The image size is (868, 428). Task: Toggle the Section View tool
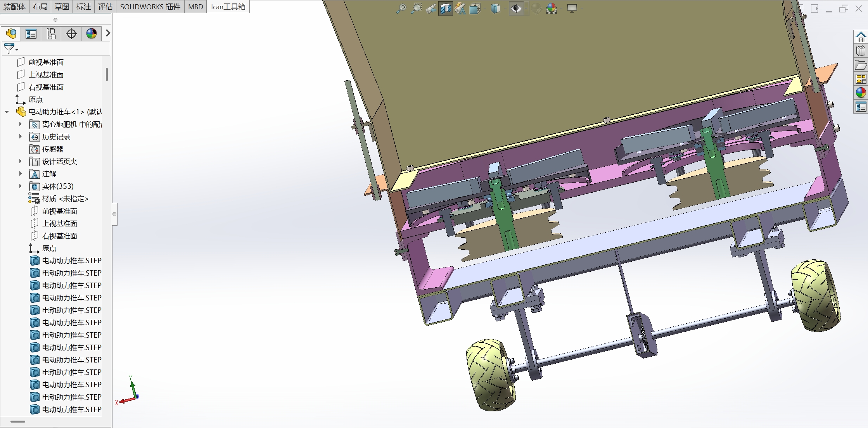[446, 9]
